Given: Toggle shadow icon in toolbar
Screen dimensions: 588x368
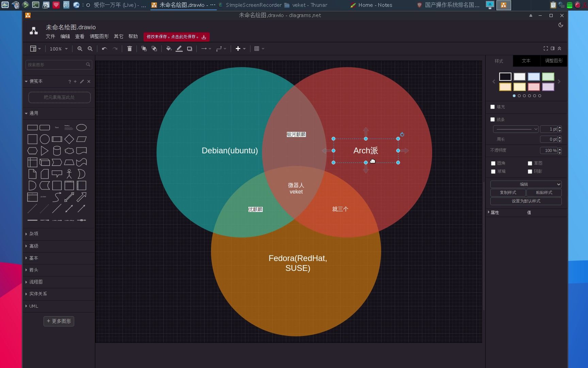Looking at the screenshot, I should (190, 49).
